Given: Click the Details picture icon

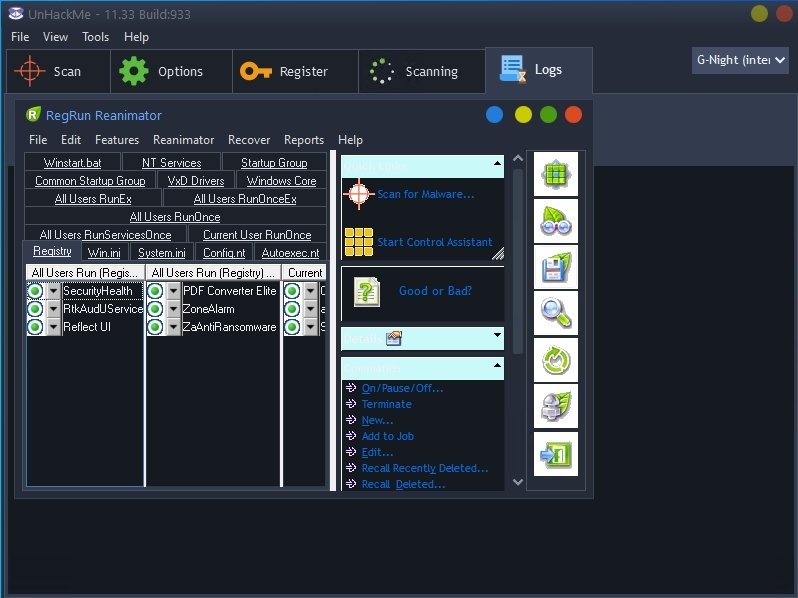Looking at the screenshot, I should [x=394, y=338].
